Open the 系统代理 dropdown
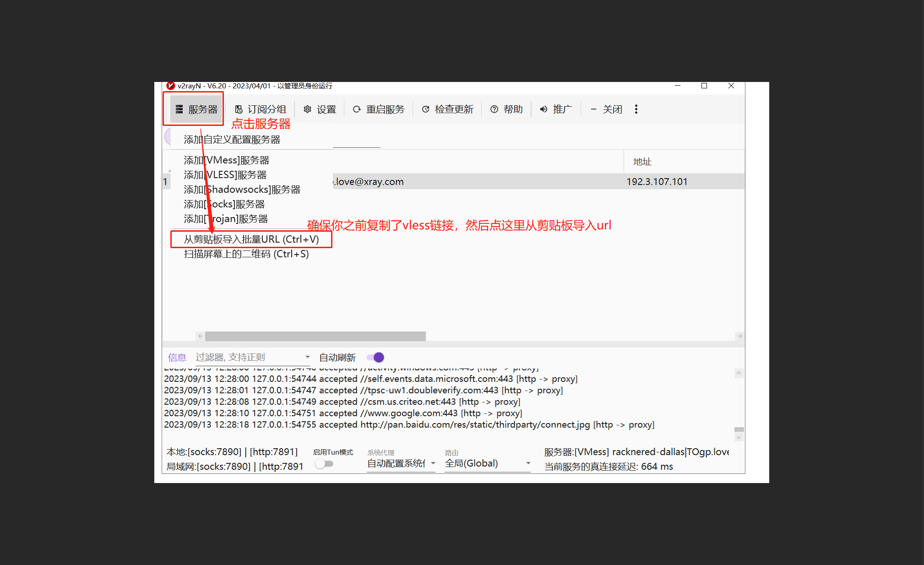924x565 pixels. pos(401,463)
